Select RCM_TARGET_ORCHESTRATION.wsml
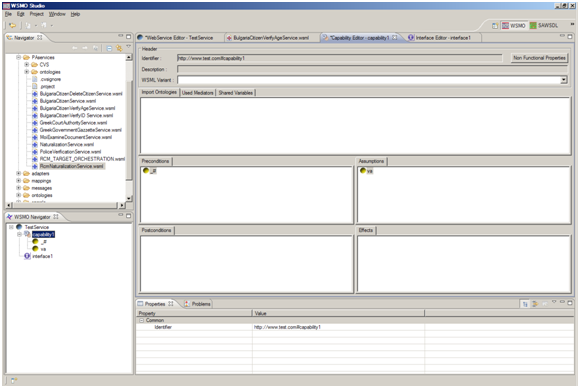580x388 pixels. [x=82, y=159]
